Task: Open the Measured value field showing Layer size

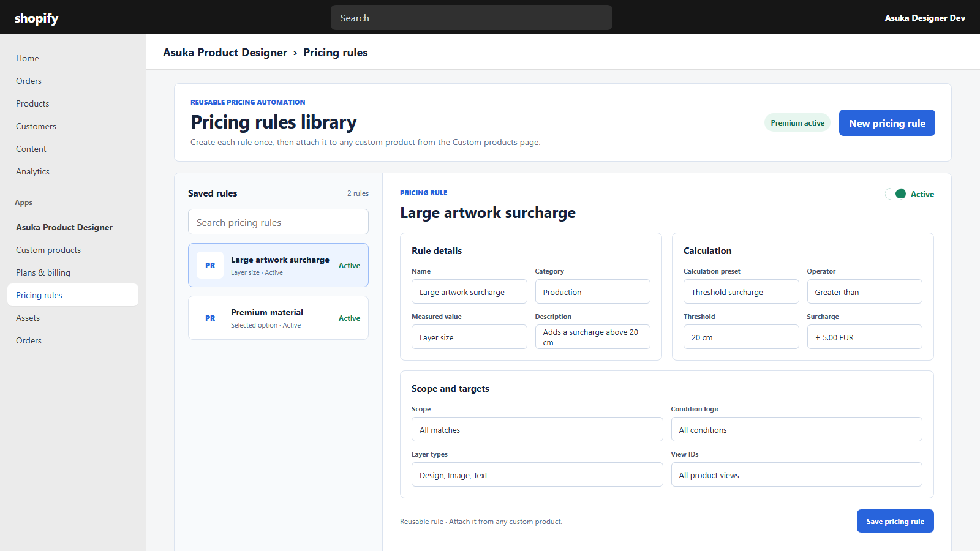Action: (469, 337)
